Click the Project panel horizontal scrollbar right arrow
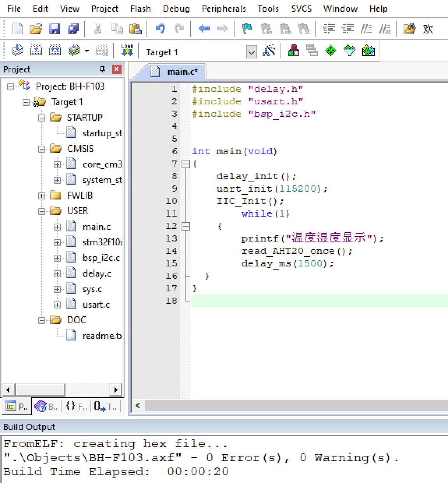Viewport: 448px width, 483px height. pos(116,389)
